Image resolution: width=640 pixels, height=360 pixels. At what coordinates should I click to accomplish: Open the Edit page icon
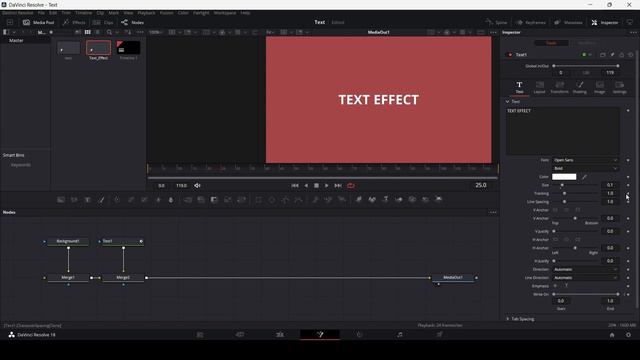(x=280, y=335)
